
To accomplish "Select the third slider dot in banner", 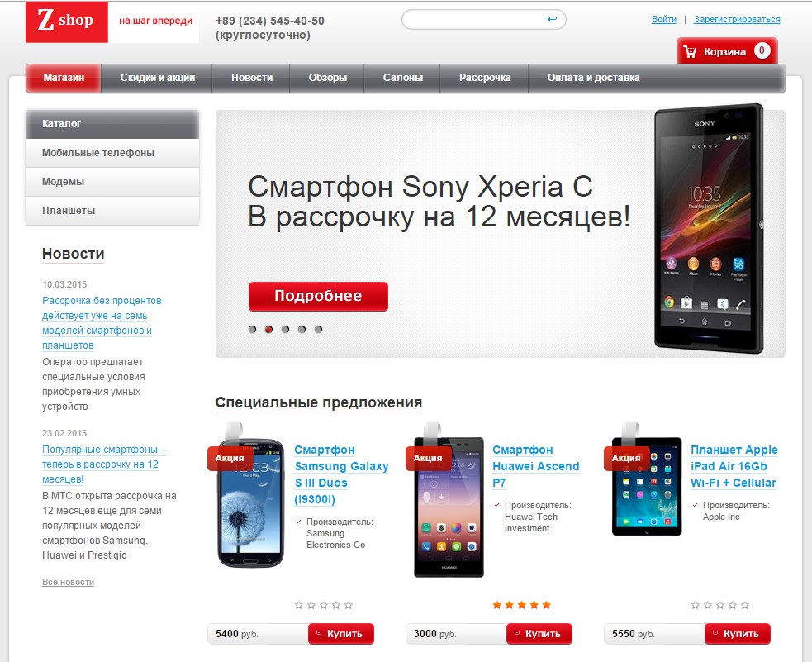I will 285,330.
